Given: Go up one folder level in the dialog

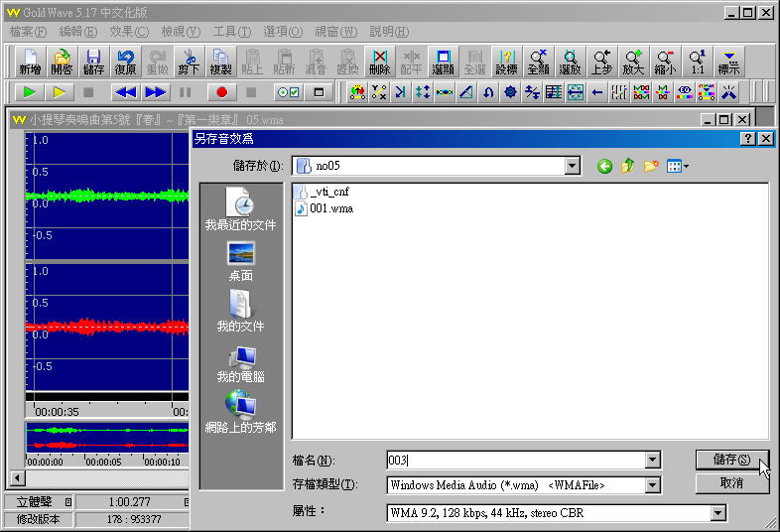Looking at the screenshot, I should tap(627, 166).
